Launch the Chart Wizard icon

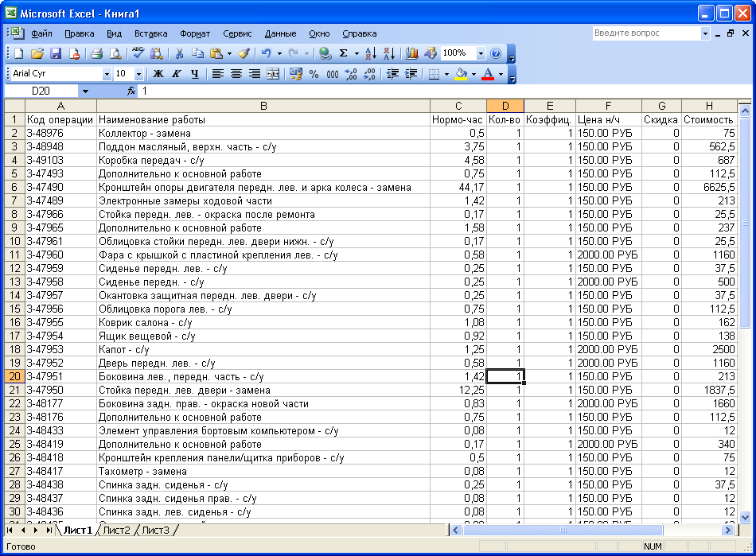click(411, 53)
